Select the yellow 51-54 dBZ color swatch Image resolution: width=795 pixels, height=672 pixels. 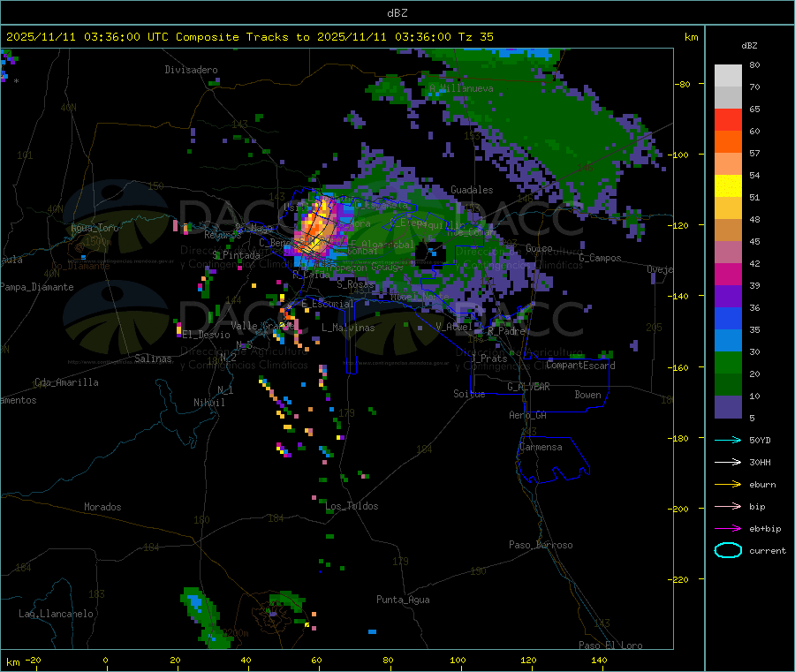pyautogui.click(x=728, y=186)
